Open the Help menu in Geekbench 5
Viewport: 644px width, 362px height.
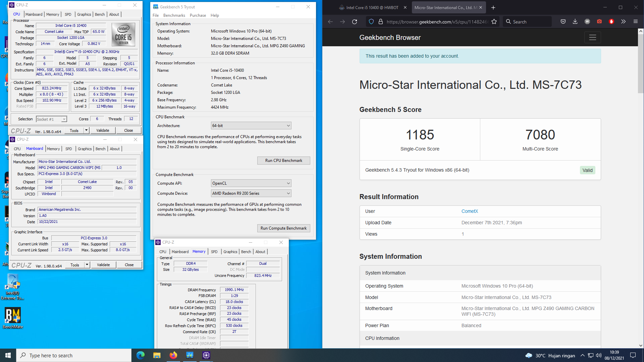[215, 15]
